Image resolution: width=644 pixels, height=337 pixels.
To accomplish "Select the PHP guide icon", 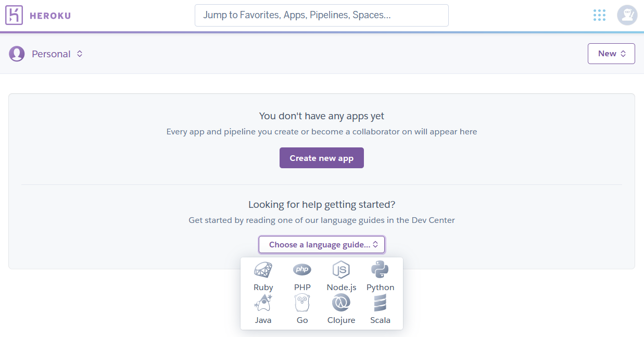I will point(302,269).
